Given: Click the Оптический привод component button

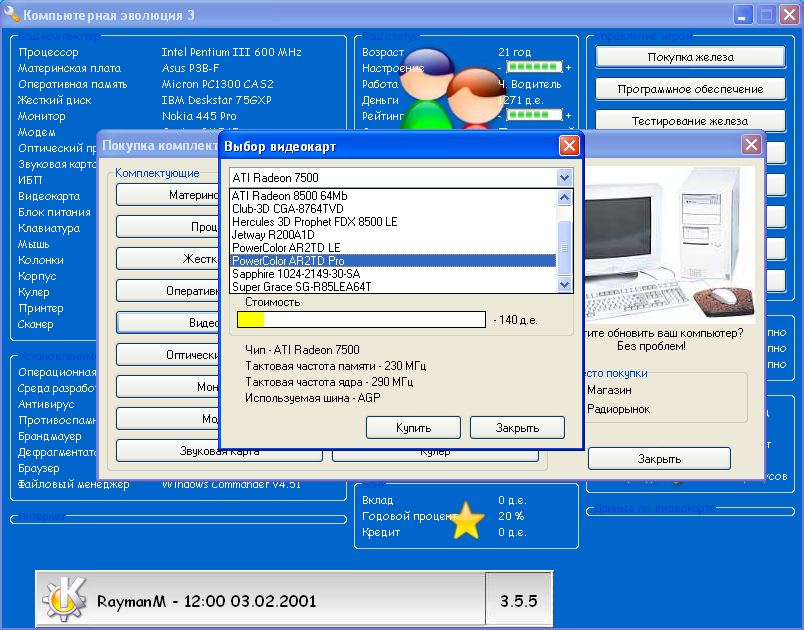Looking at the screenshot, I should pyautogui.click(x=167, y=355).
